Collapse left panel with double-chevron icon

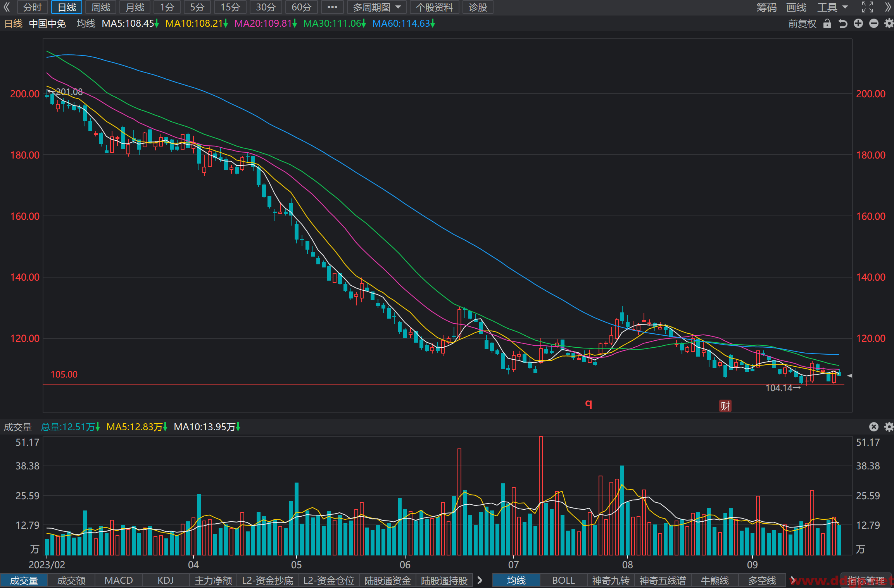tap(7, 7)
